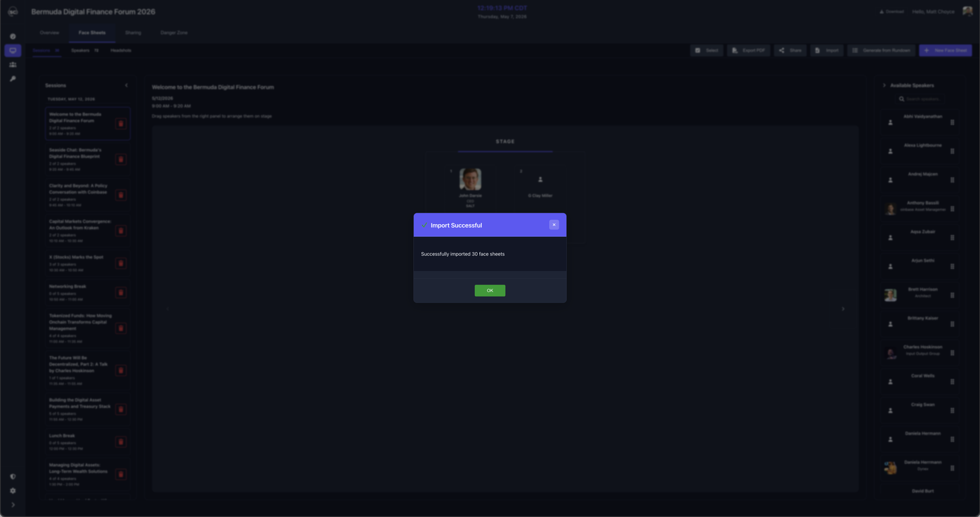Click the Share button
980x517 pixels.
[x=790, y=50]
